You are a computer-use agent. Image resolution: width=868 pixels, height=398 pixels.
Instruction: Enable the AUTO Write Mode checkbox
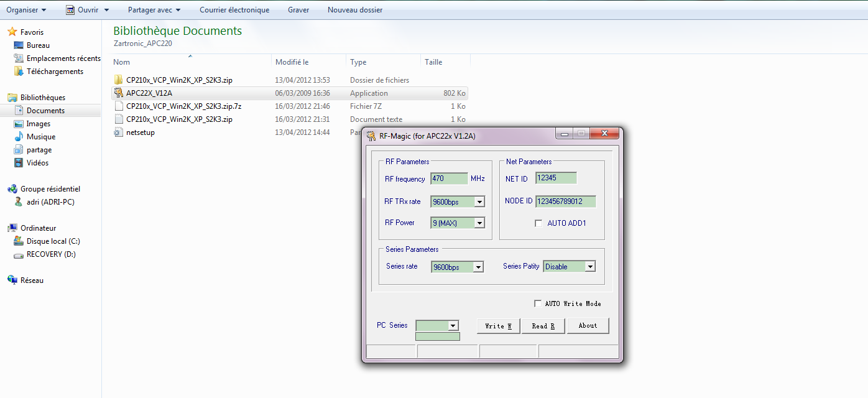coord(538,303)
